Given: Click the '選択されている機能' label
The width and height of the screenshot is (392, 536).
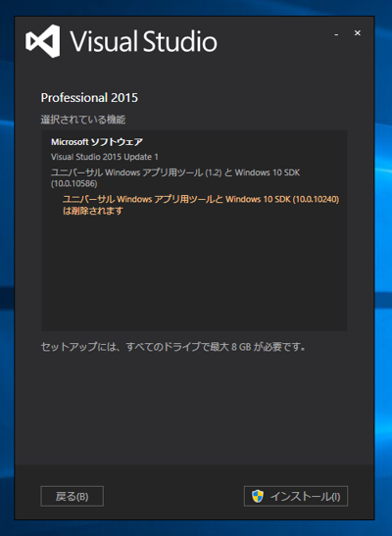Looking at the screenshot, I should pyautogui.click(x=83, y=120).
